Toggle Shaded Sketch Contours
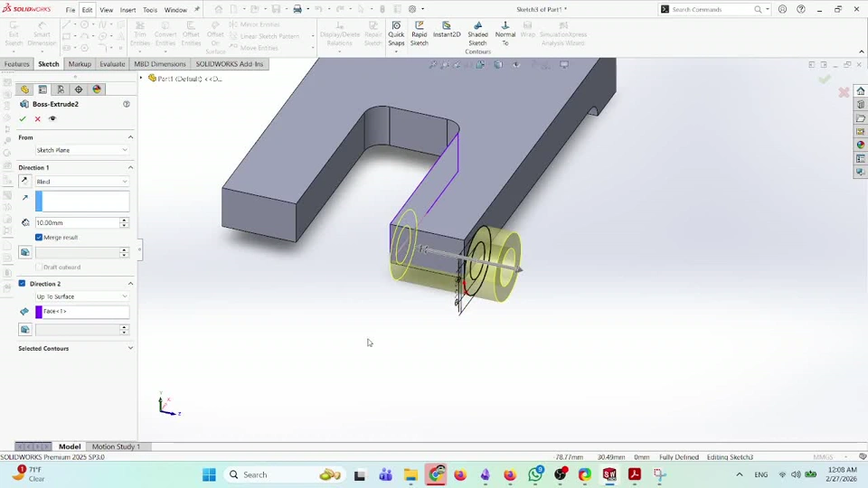This screenshot has height=488, width=868. pos(477,38)
